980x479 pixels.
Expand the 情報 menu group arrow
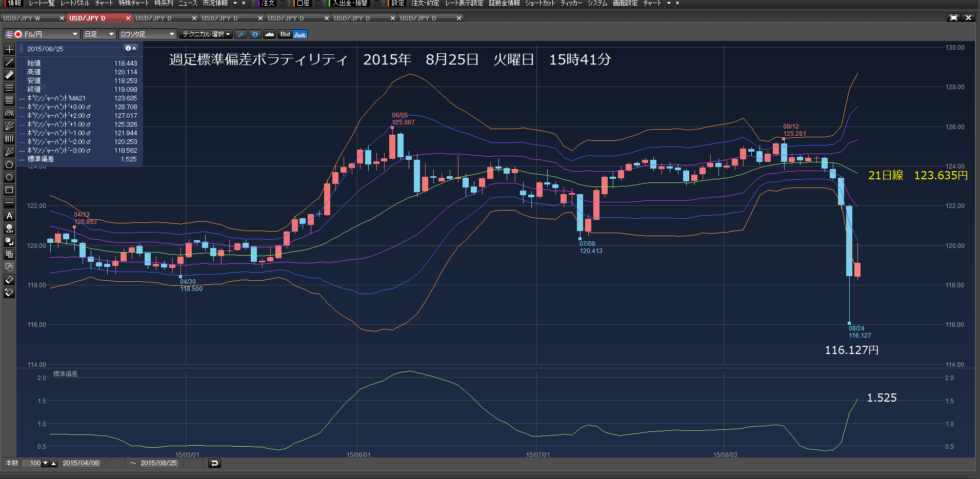235,3
